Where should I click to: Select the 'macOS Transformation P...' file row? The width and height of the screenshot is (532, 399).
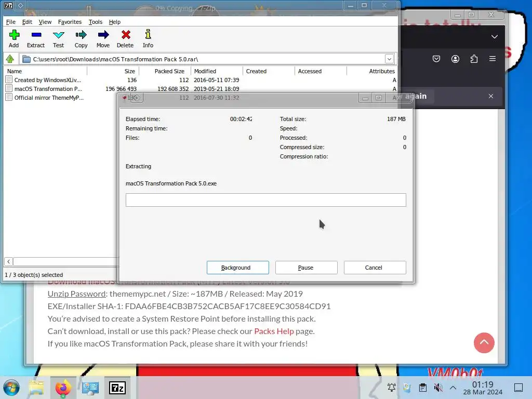tap(200, 89)
